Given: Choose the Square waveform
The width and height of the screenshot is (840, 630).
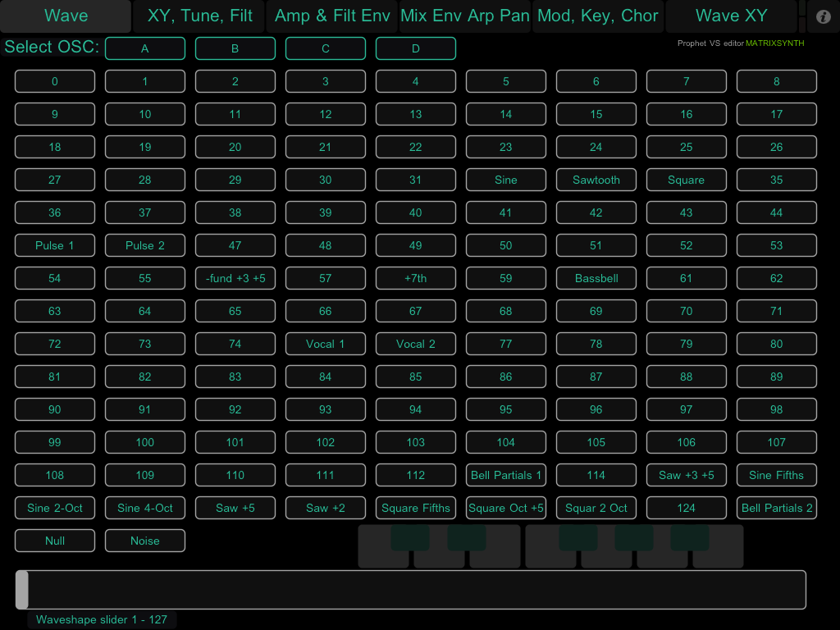Looking at the screenshot, I should click(x=687, y=180).
